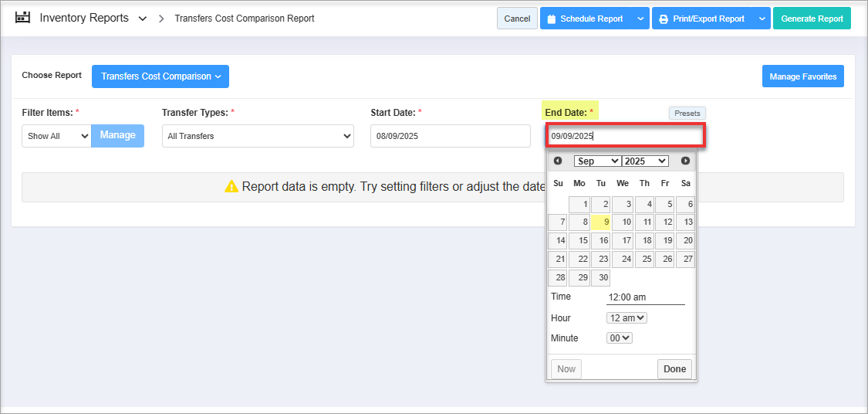Click the Schedule Report button
Viewport: 868px width, 414px height.
[586, 19]
